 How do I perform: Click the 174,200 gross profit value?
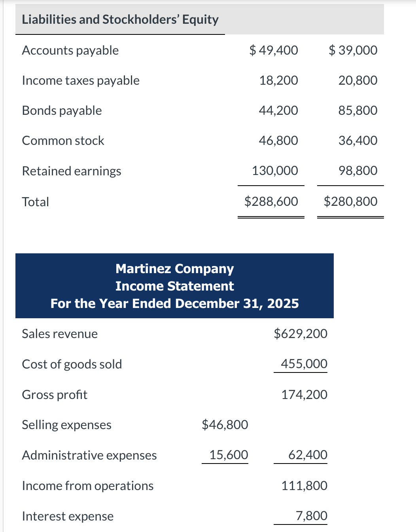(x=304, y=395)
